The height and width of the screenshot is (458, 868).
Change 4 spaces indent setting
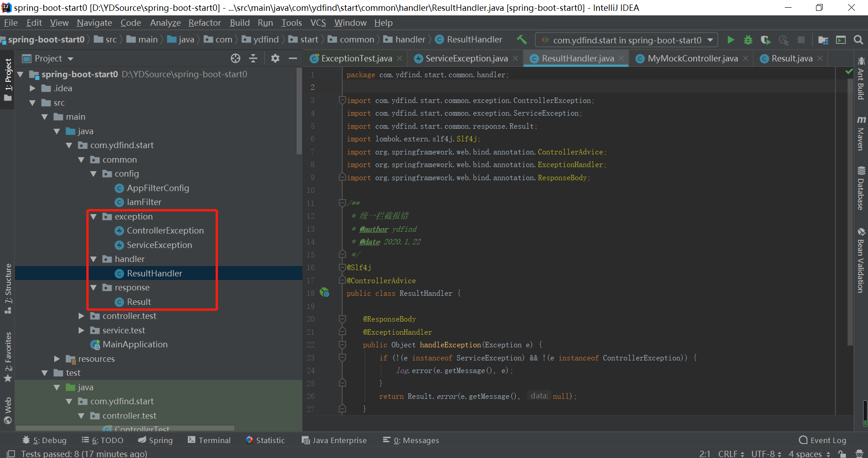coord(809,453)
